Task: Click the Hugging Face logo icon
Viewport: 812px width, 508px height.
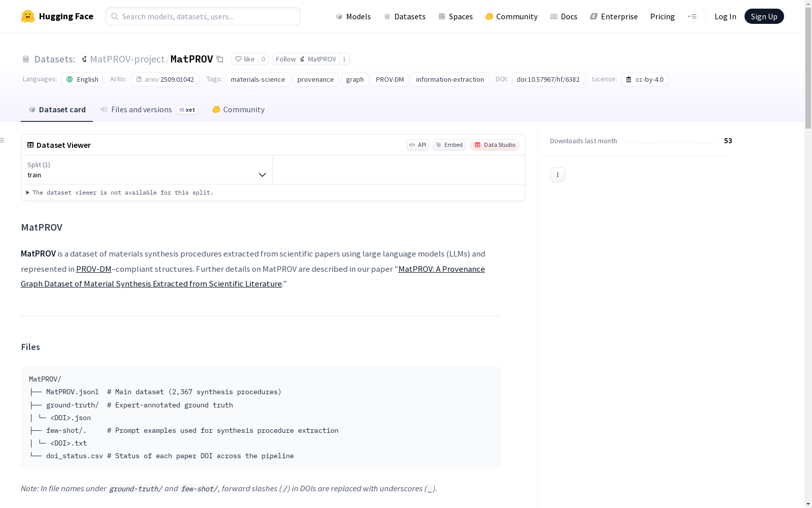Action: point(28,16)
